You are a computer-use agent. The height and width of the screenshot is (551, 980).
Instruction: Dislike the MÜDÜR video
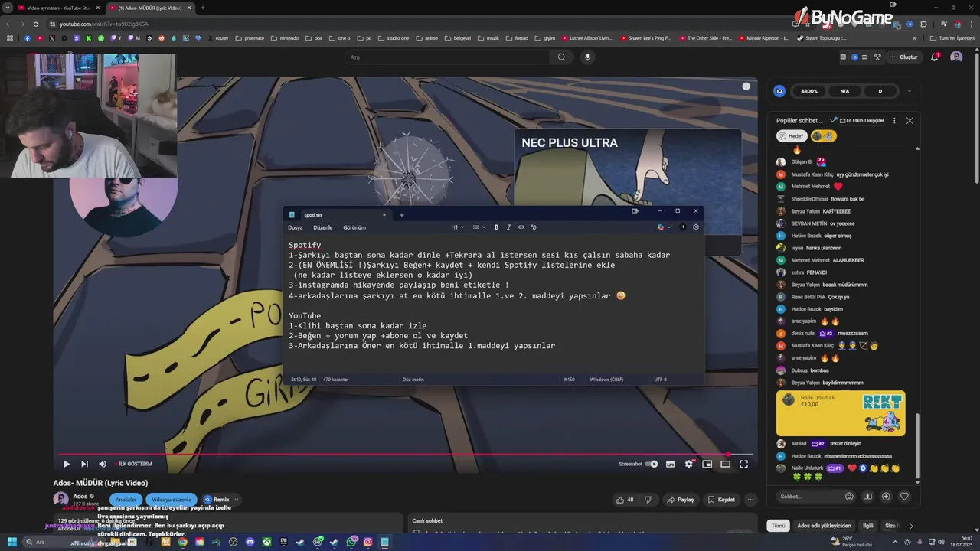tap(648, 500)
